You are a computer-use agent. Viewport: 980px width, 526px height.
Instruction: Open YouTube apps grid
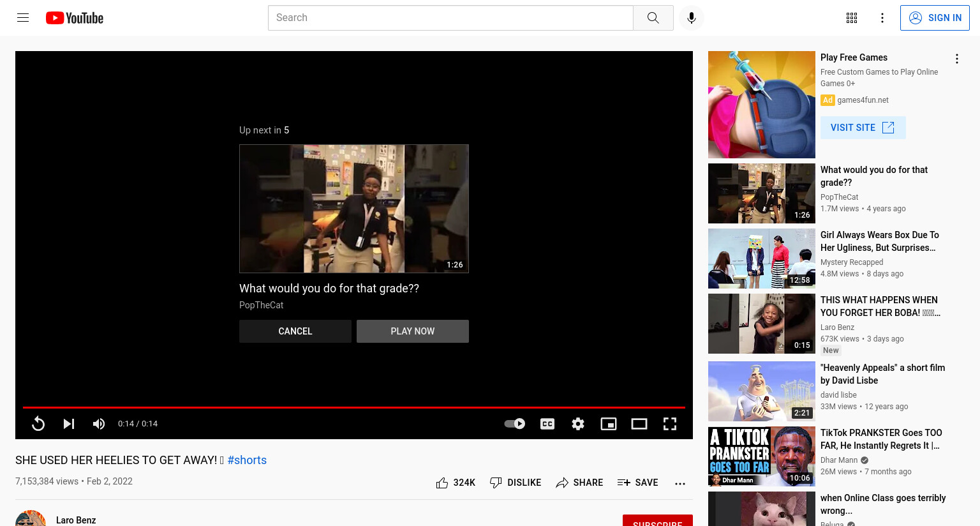point(852,18)
